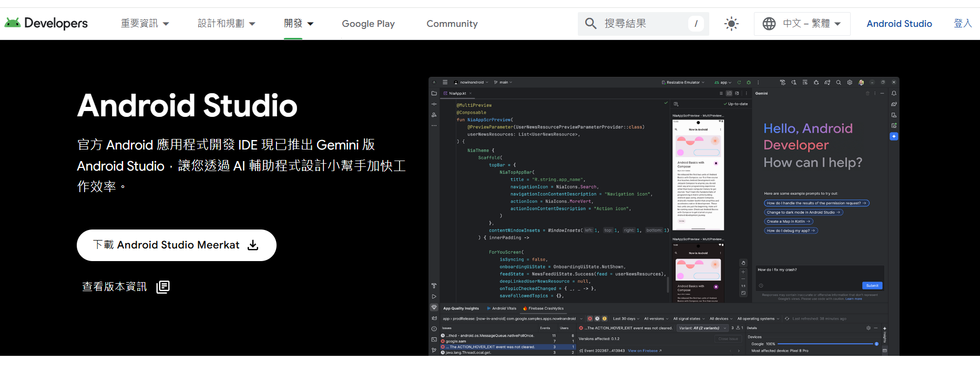Select the Android Vitals tab

coord(502,308)
